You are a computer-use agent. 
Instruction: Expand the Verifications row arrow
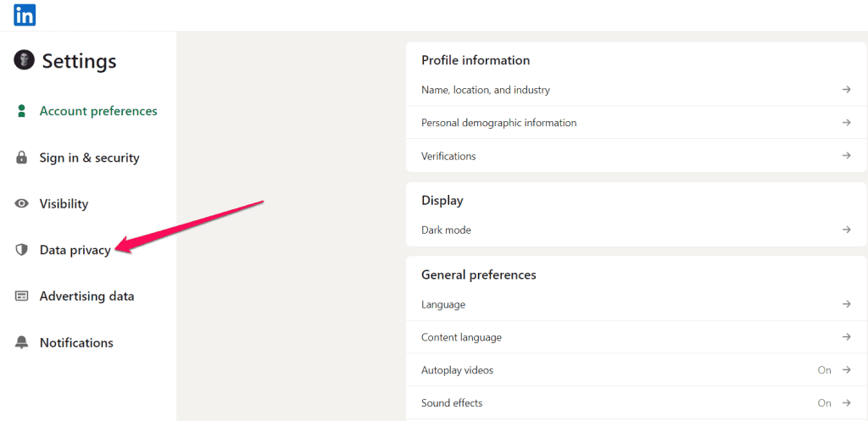[x=846, y=156]
